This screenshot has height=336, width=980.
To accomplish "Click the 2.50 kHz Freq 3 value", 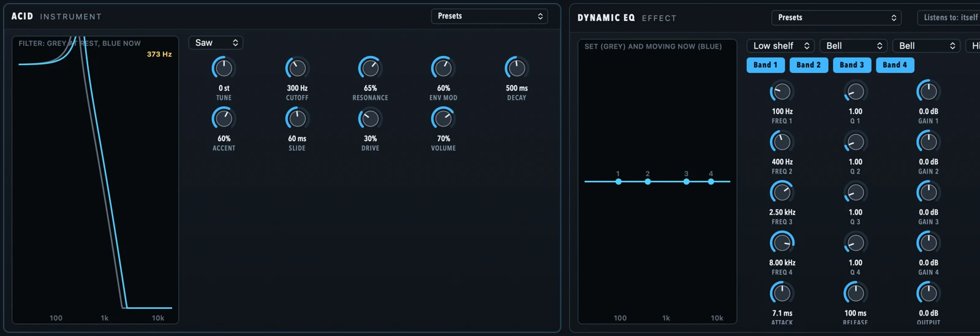I will [x=782, y=213].
